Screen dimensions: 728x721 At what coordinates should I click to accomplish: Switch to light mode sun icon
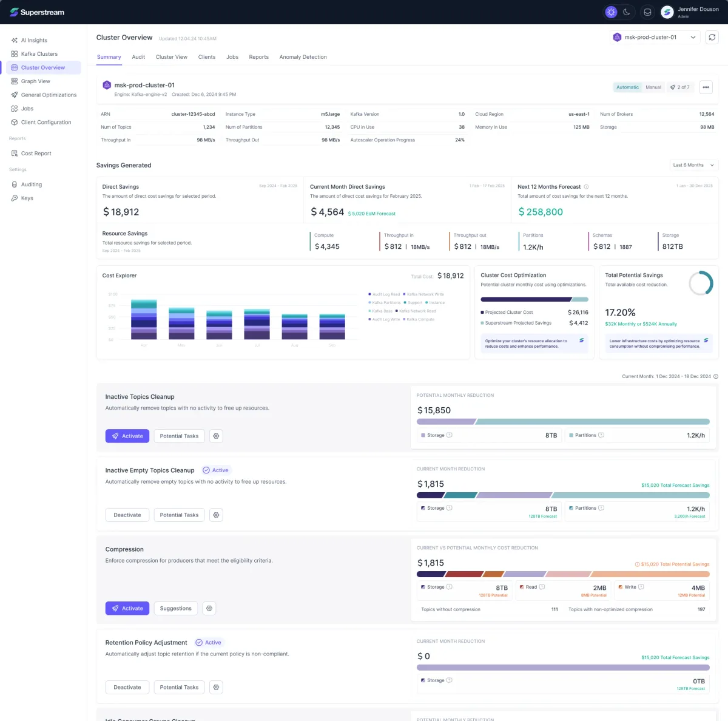pos(611,12)
